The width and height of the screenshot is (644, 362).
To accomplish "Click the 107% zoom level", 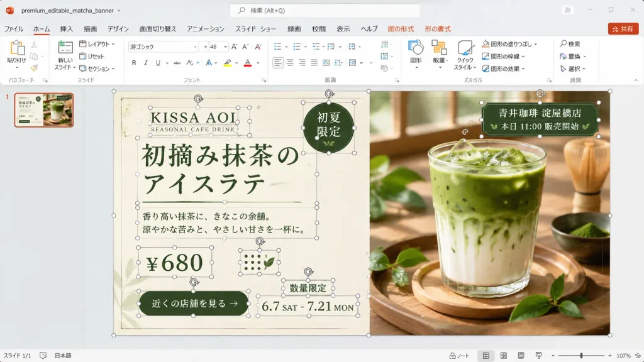I will [623, 356].
